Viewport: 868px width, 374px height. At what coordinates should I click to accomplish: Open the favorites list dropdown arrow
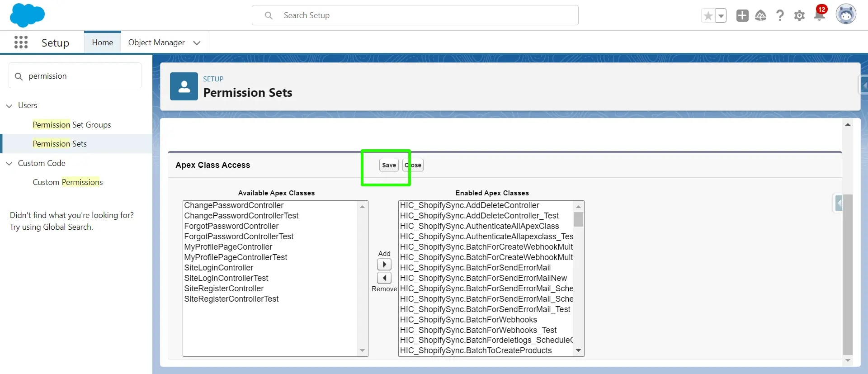(721, 16)
